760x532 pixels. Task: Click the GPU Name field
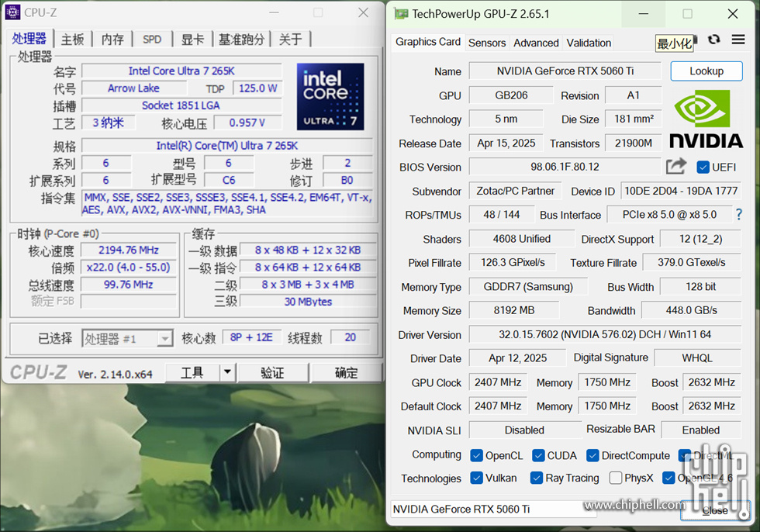pos(565,71)
